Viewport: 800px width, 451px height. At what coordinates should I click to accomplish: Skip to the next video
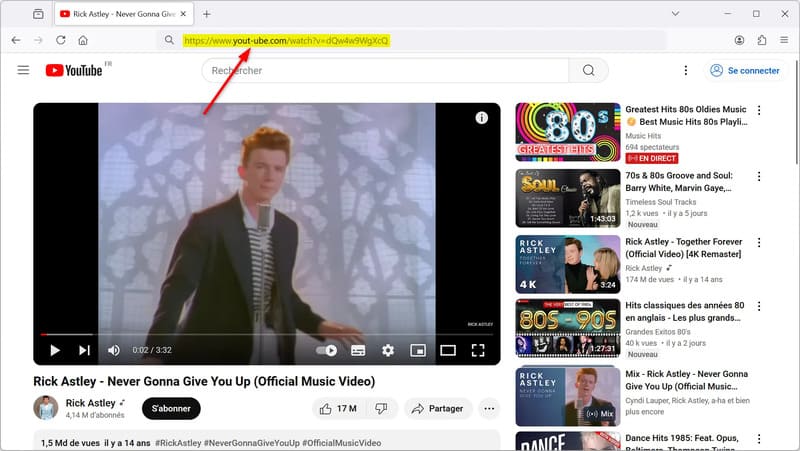pyautogui.click(x=84, y=350)
